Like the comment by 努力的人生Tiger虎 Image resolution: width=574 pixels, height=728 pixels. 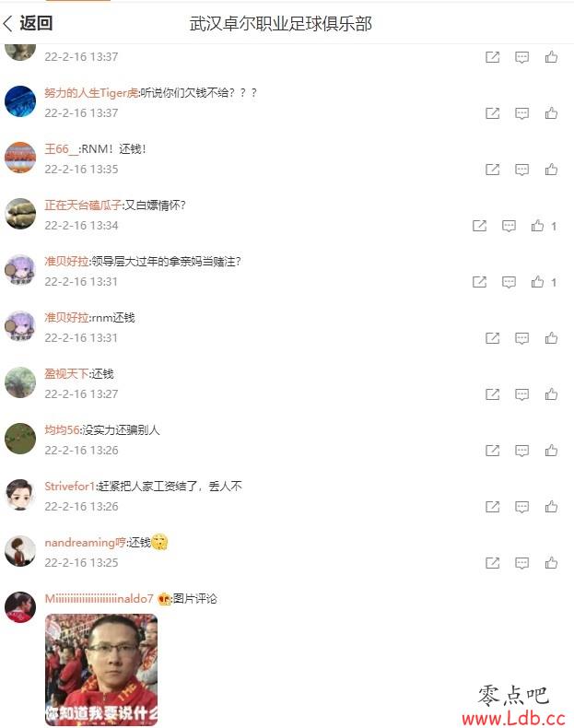click(x=551, y=113)
